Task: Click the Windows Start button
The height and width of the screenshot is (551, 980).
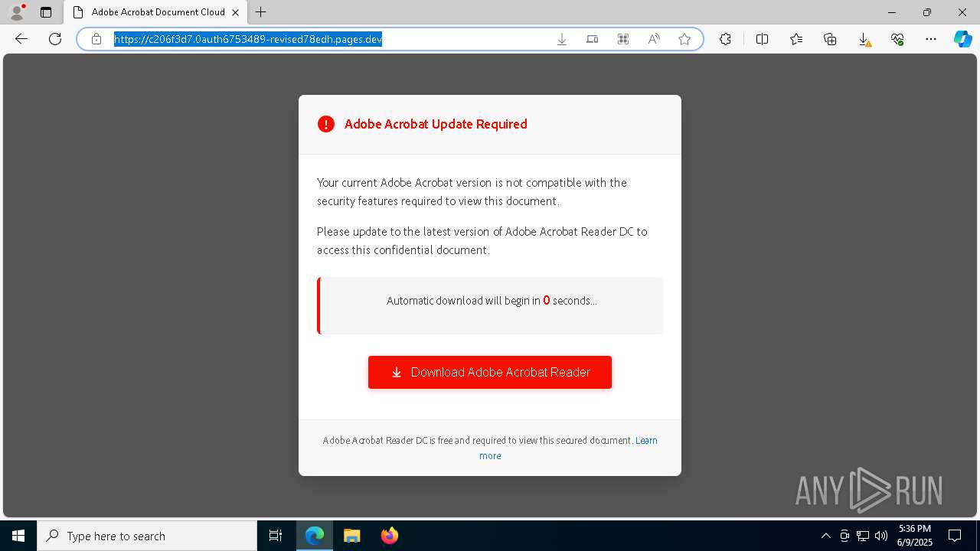Action: 18,536
